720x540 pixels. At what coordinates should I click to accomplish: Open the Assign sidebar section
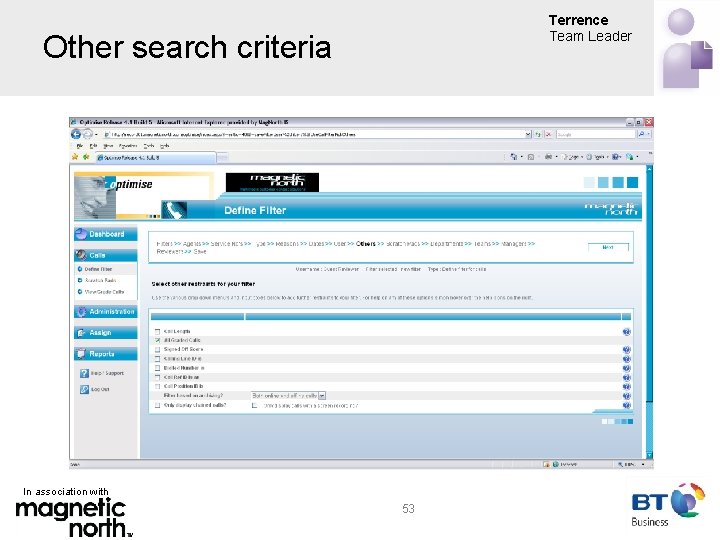click(x=105, y=333)
